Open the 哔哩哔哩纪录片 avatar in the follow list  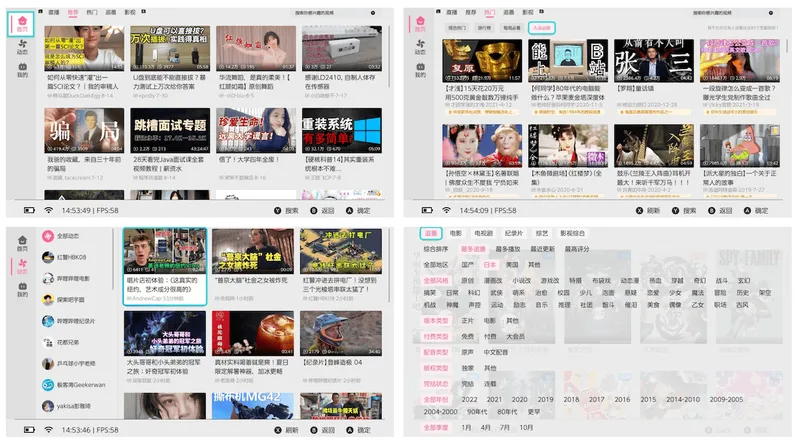(x=48, y=321)
